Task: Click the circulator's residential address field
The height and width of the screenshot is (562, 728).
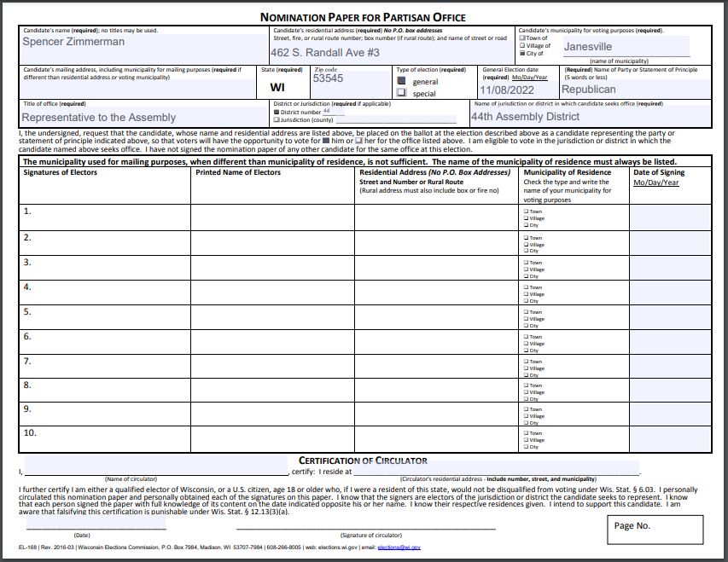Action: 496,468
